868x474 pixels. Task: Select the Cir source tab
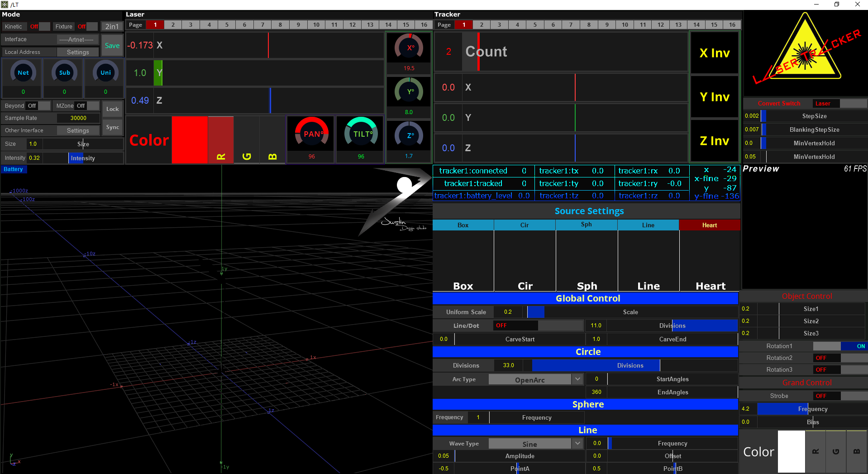pyautogui.click(x=525, y=225)
